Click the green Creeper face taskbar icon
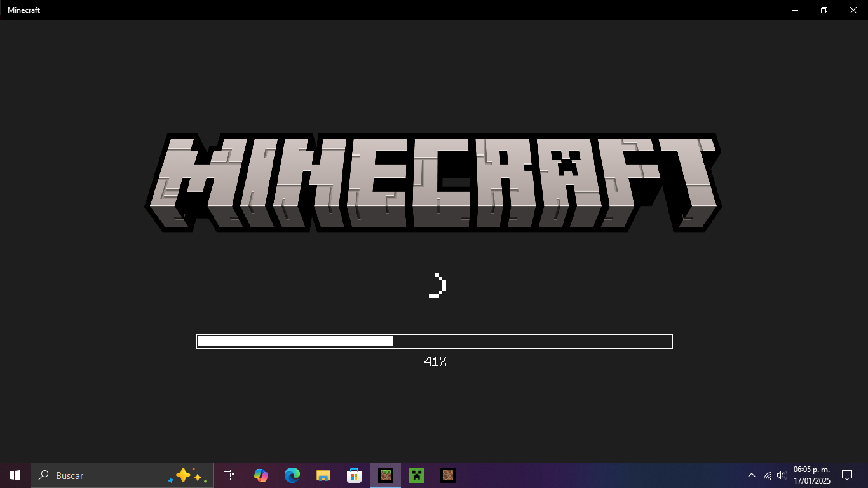Screen dimensions: 868x488 (416, 475)
